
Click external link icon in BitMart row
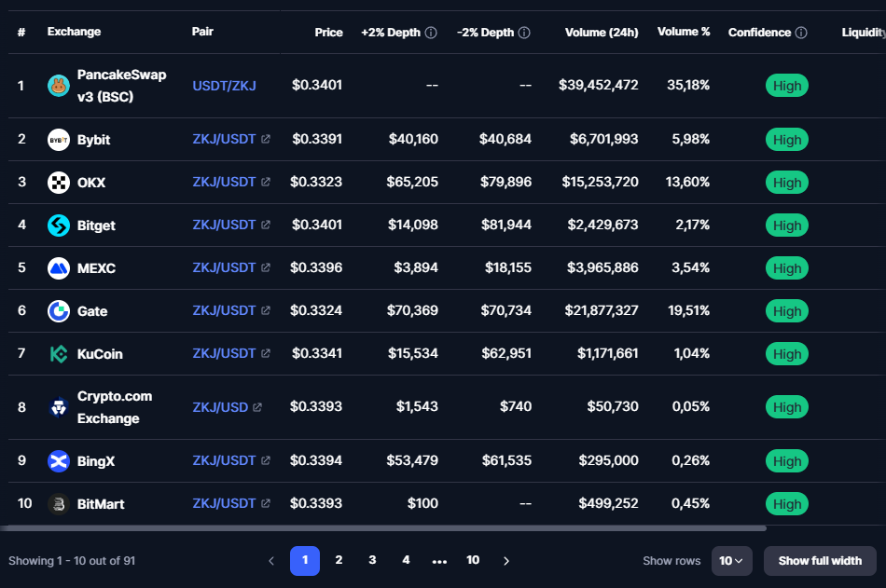266,503
